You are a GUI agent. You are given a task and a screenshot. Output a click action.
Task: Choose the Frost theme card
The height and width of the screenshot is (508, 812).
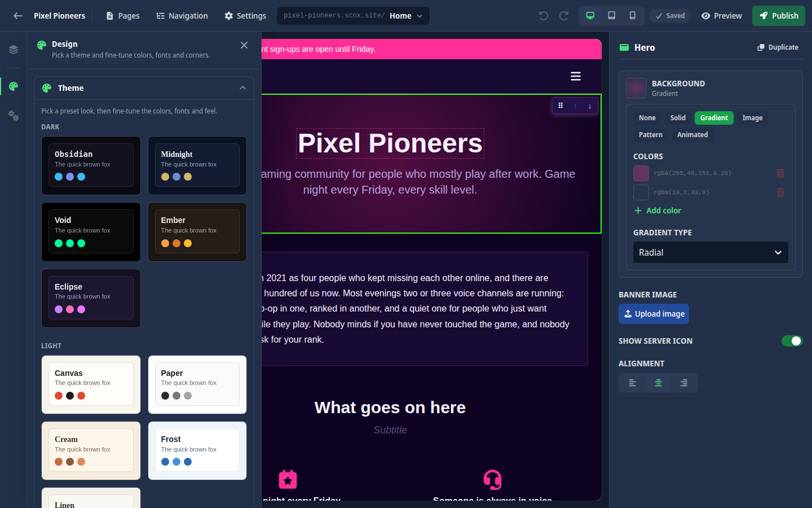click(x=197, y=451)
